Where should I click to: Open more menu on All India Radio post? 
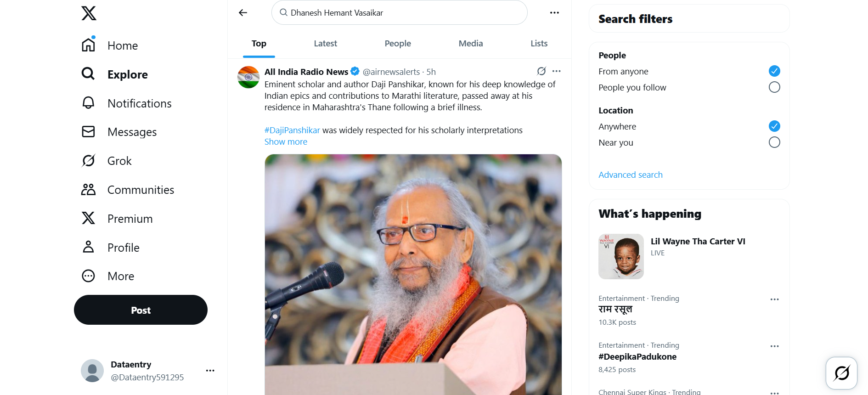click(557, 71)
